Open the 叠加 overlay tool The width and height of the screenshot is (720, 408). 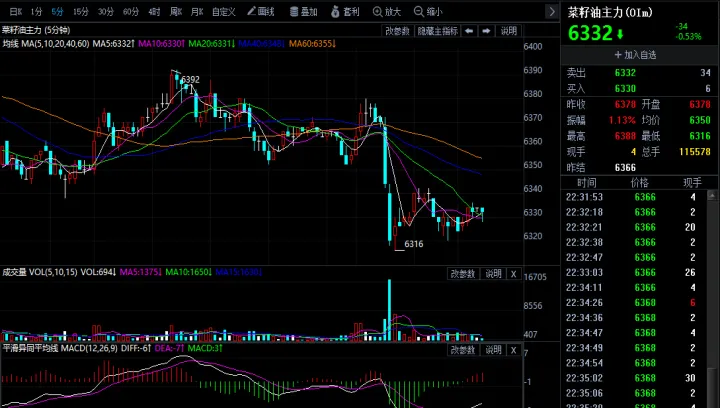304,12
